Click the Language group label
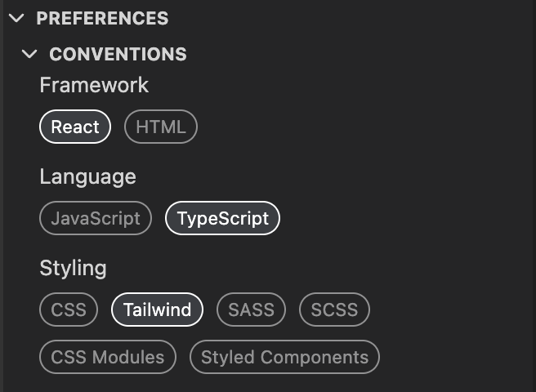Viewport: 536px width, 392px height. pos(88,176)
